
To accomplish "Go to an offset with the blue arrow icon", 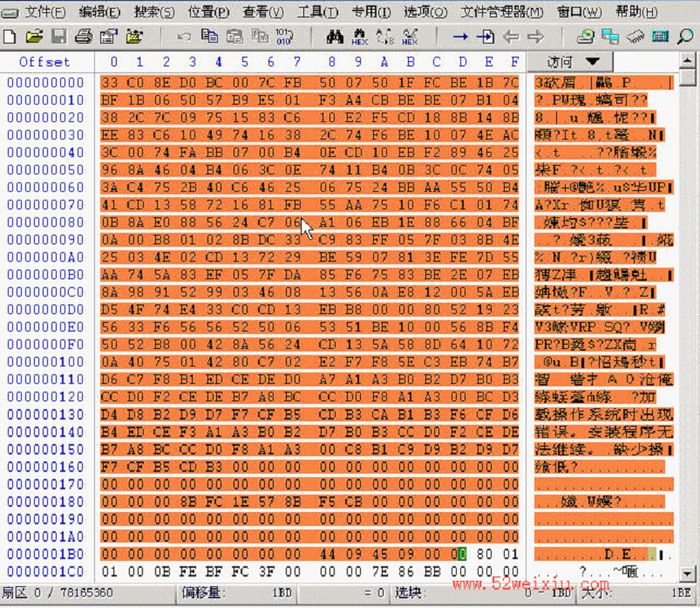I will click(460, 36).
